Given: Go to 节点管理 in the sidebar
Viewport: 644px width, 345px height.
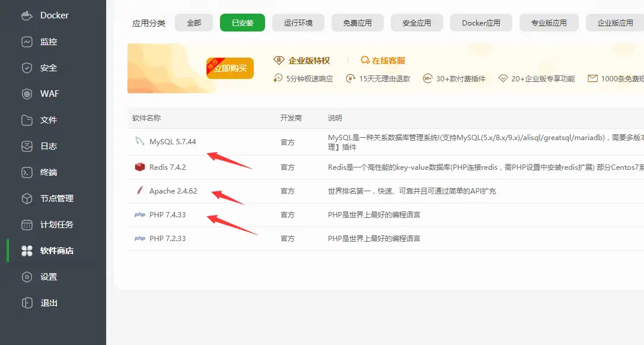Looking at the screenshot, I should [x=56, y=198].
